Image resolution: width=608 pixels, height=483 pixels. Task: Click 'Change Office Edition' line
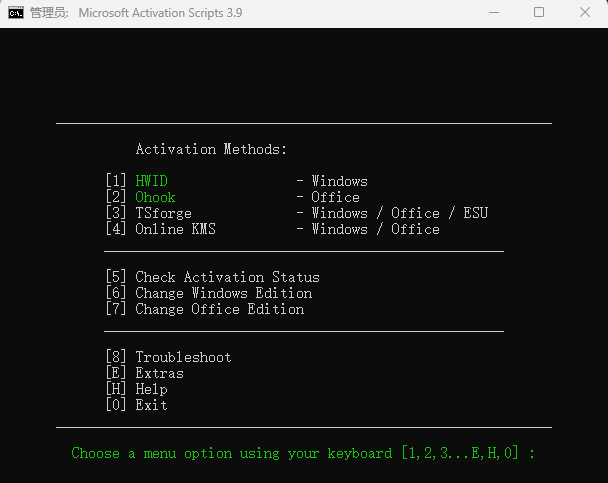[220, 309]
